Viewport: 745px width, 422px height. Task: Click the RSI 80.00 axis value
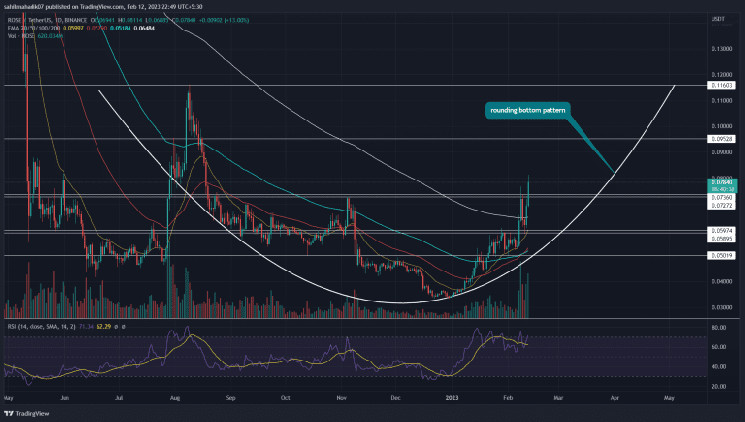pos(719,328)
